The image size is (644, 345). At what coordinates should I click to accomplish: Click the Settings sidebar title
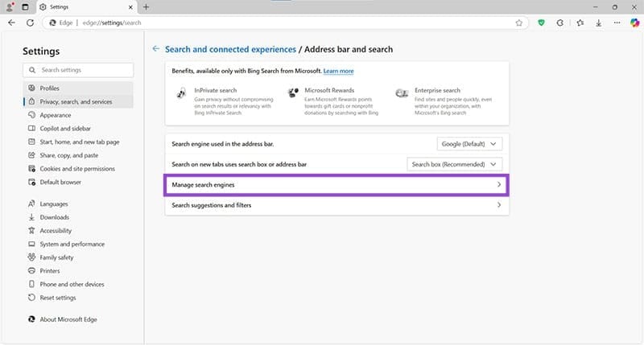point(41,51)
